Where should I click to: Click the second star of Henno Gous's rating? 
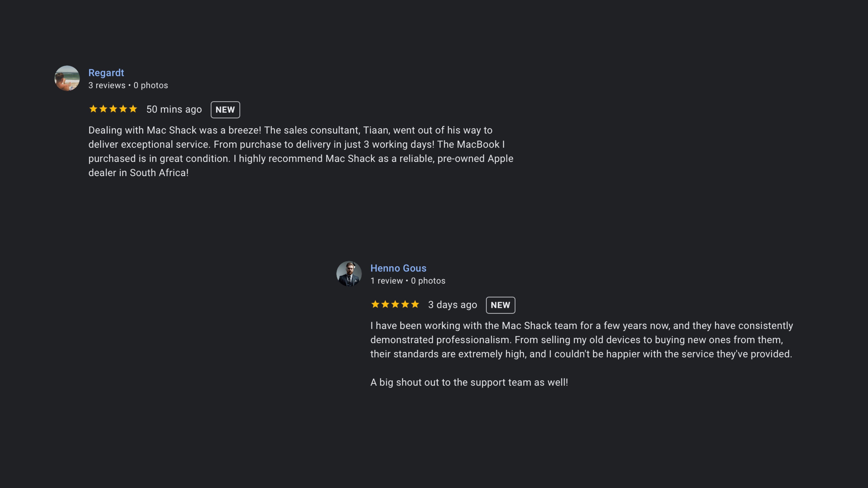click(385, 304)
